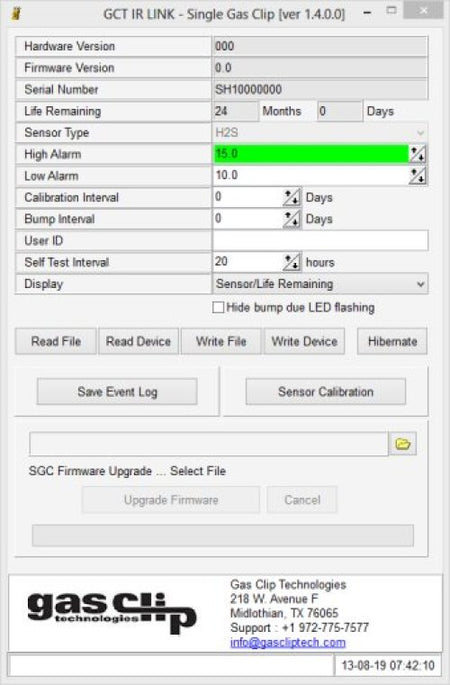Adjust the Bump Interval spinner
450x685 pixels.
[291, 219]
